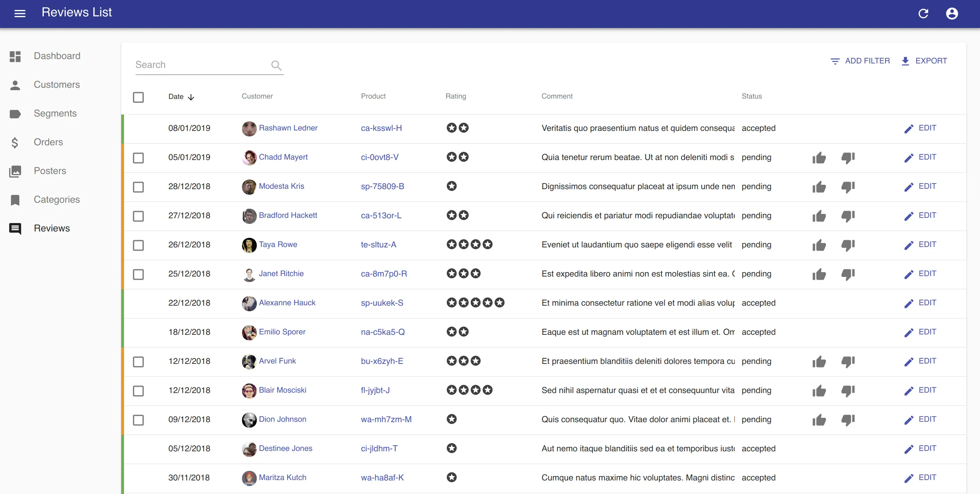Image resolution: width=980 pixels, height=494 pixels.
Task: Click the edit pencil on Taya Rowe's review
Action: coord(909,245)
